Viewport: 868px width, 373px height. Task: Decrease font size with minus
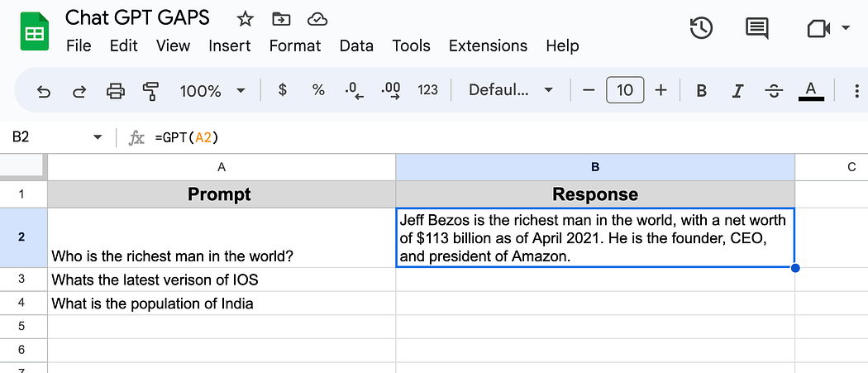[589, 90]
